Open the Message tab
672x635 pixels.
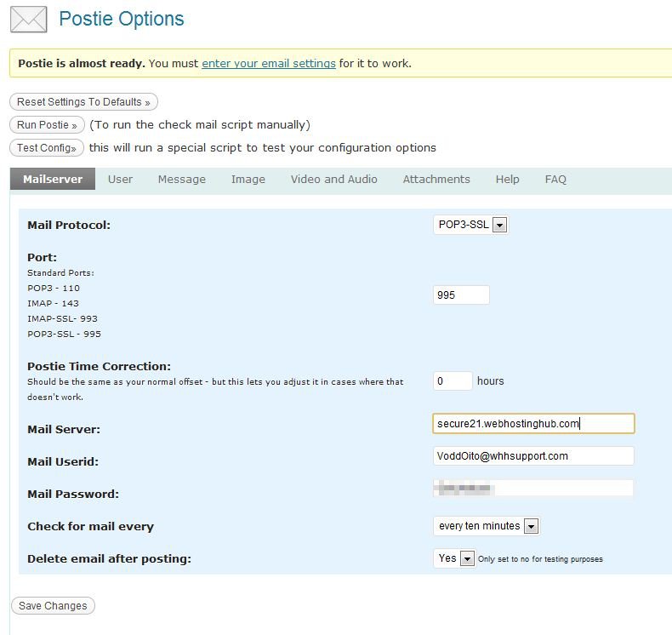[181, 179]
